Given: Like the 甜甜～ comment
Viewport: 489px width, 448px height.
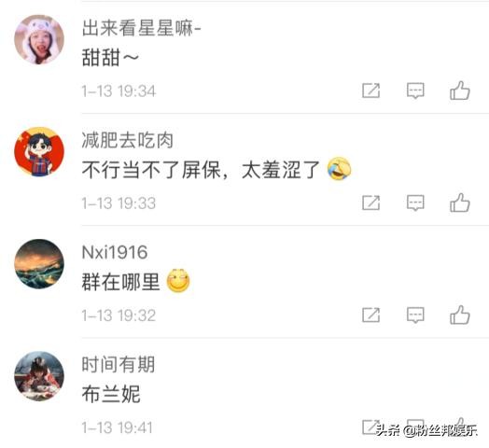Looking at the screenshot, I should click(x=460, y=91).
